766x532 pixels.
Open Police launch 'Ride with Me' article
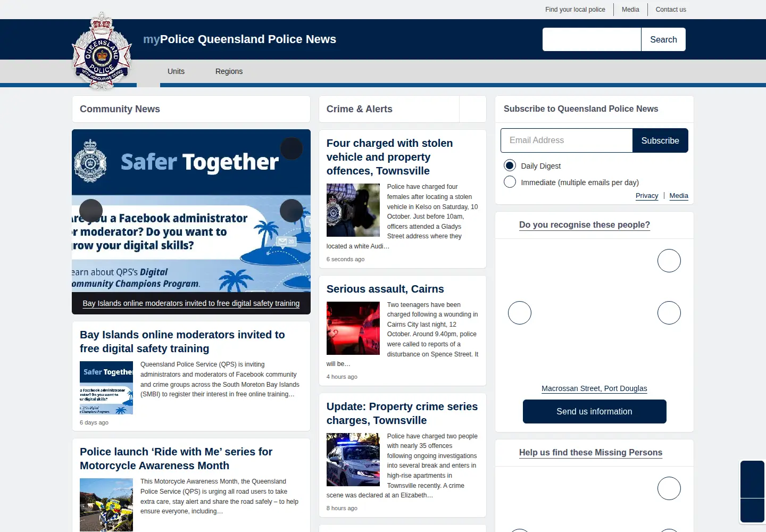pyautogui.click(x=176, y=459)
